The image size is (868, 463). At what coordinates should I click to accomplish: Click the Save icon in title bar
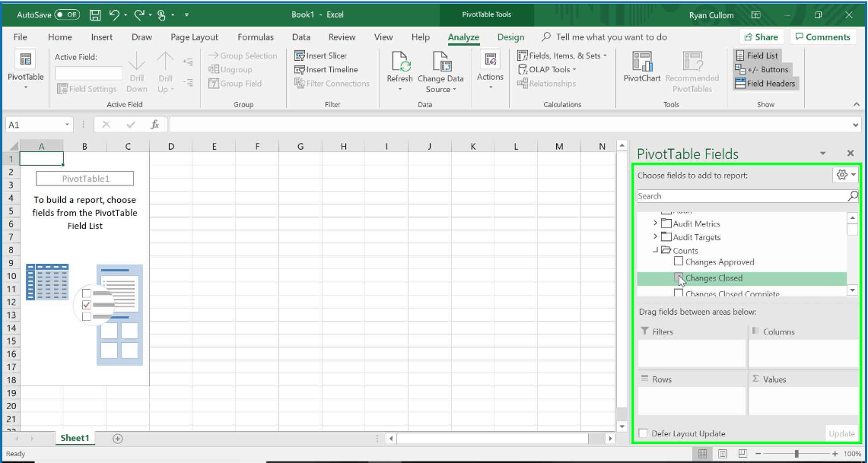[x=94, y=15]
